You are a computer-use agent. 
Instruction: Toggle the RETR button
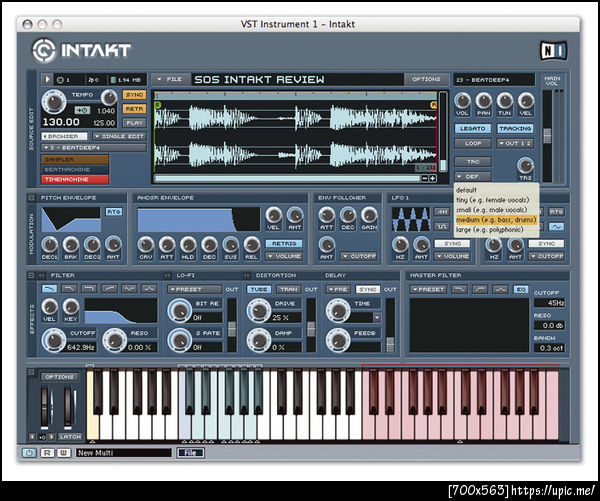tap(134, 109)
